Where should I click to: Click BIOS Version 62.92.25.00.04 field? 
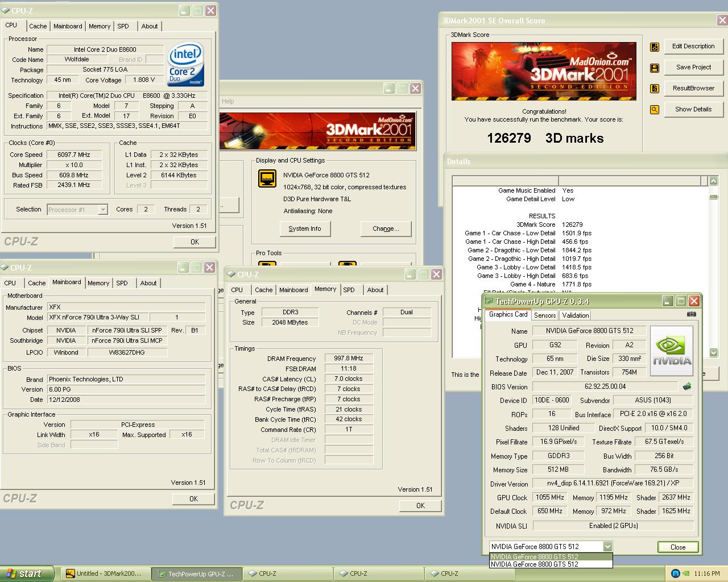pos(605,386)
